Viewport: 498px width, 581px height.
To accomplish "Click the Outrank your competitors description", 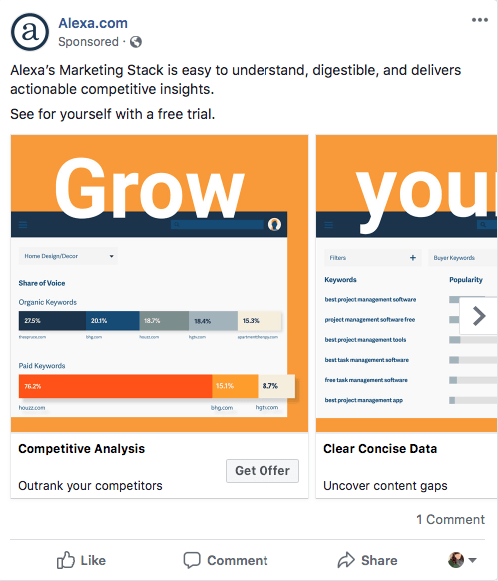I will [90, 486].
